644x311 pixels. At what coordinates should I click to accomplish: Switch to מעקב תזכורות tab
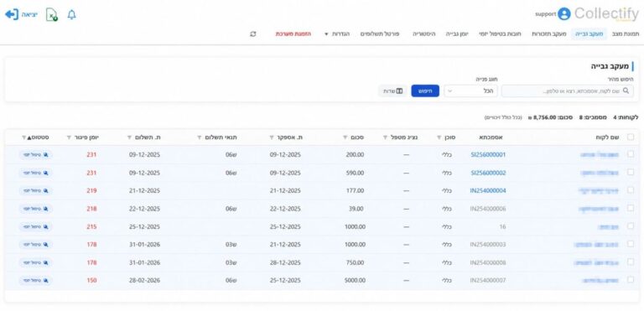(549, 34)
